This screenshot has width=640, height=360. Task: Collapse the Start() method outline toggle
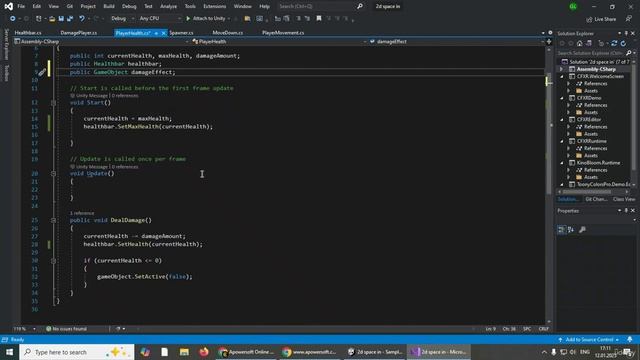pyautogui.click(x=53, y=103)
